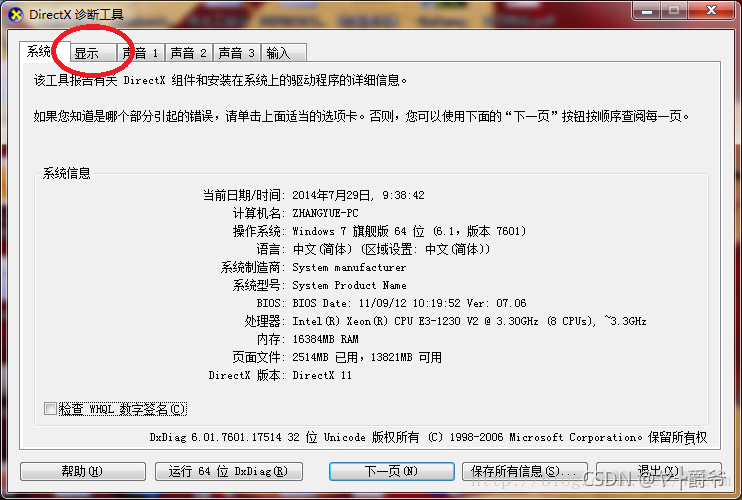
Task: Click the 运行 64 位 DxDiag button
Action: tap(221, 471)
